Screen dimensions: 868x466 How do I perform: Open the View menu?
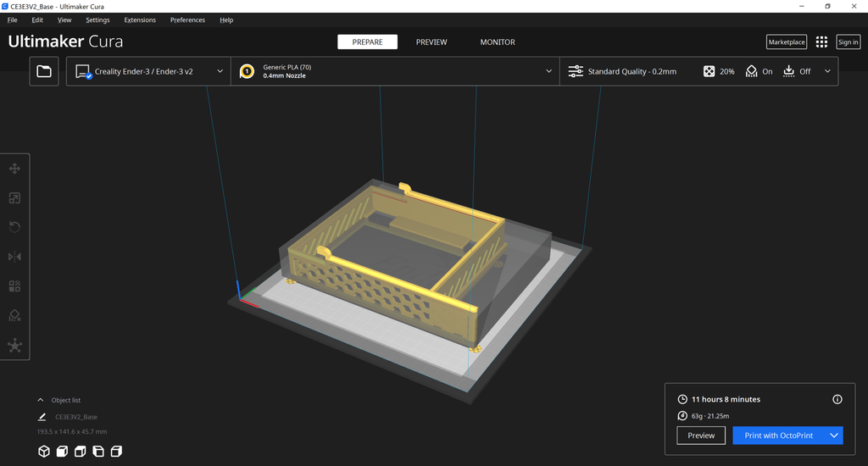[x=64, y=20]
